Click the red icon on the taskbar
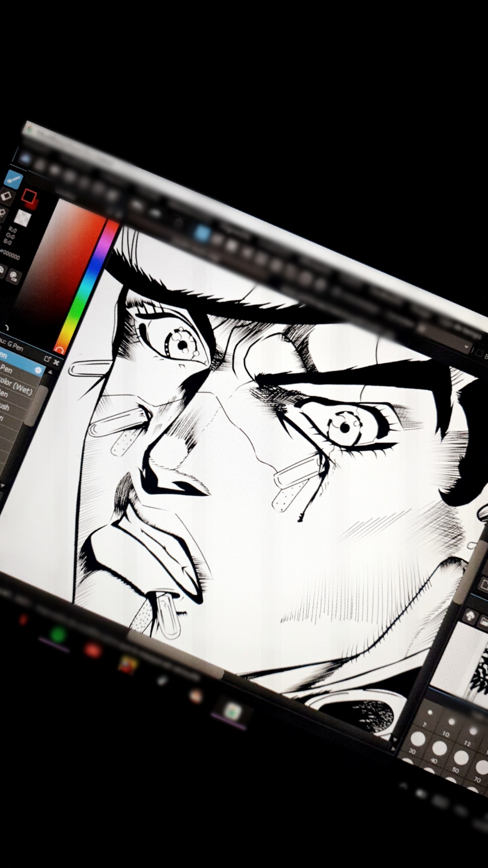Screen dimensions: 488x868 point(92,650)
